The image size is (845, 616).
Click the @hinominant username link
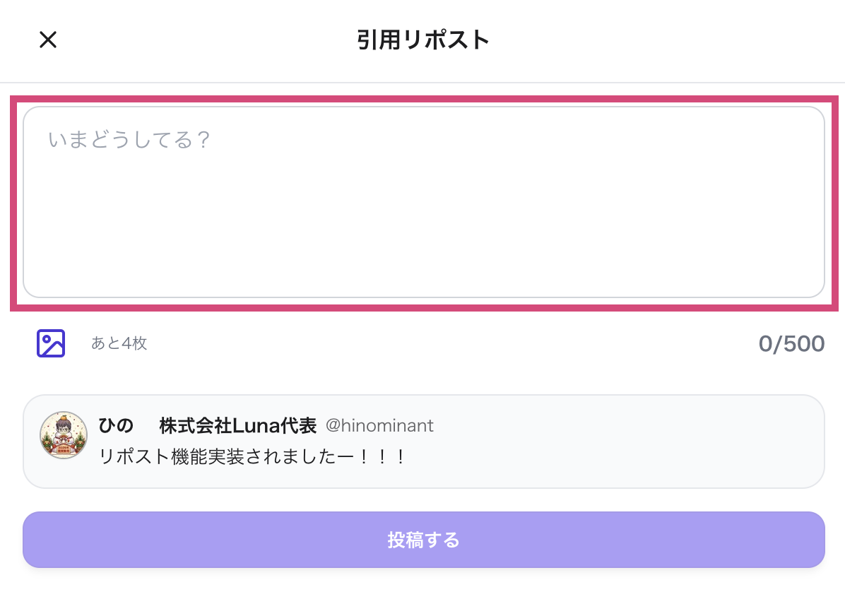(379, 425)
